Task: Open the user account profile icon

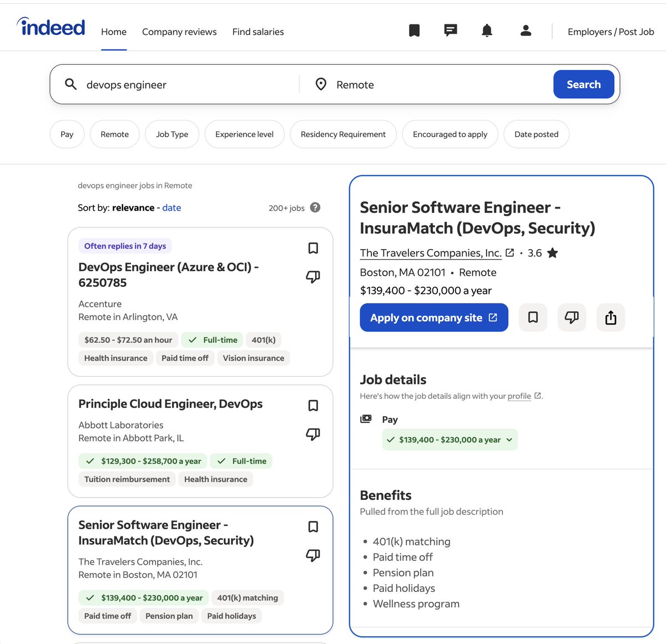Action: click(526, 31)
